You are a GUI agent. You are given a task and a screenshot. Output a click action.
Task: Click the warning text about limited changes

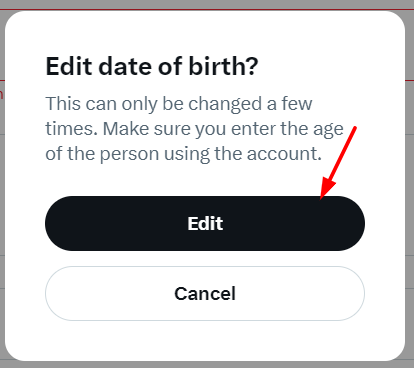pyautogui.click(x=194, y=129)
